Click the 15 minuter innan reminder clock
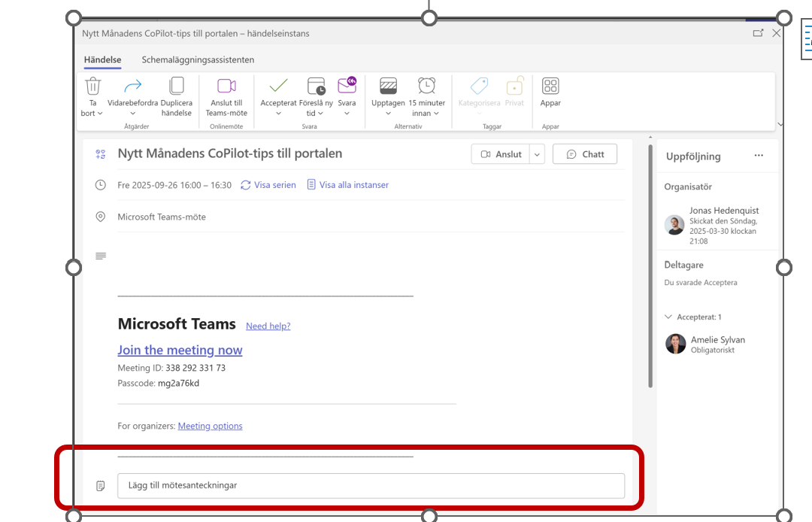 click(427, 86)
